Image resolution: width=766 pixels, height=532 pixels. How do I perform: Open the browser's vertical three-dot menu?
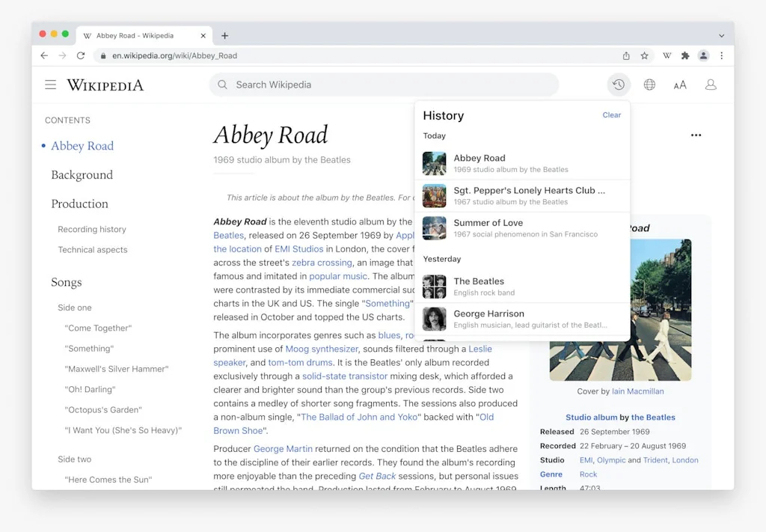tap(720, 55)
